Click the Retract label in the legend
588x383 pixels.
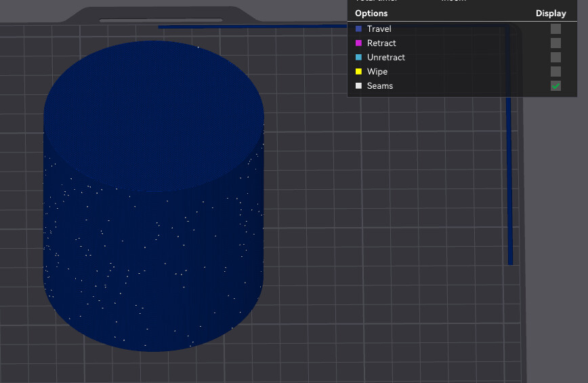(381, 43)
